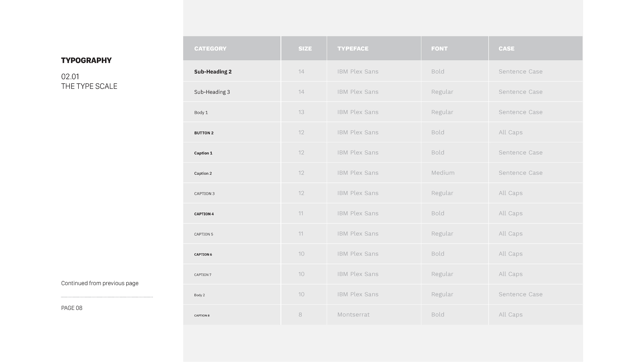The width and height of the screenshot is (644, 362).
Task: Click the Caption 1 row label
Action: [203, 153]
